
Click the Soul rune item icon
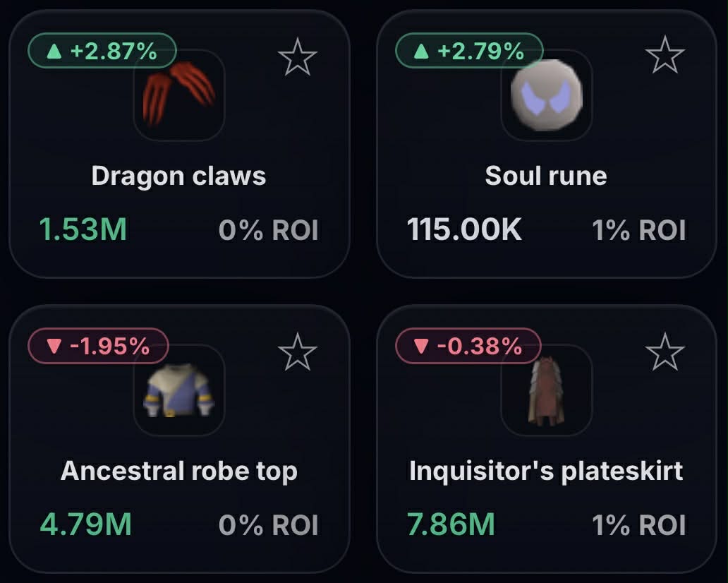[547, 95]
